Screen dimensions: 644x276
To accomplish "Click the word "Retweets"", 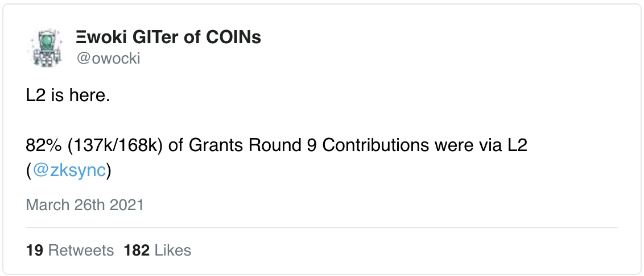I will [x=81, y=250].
